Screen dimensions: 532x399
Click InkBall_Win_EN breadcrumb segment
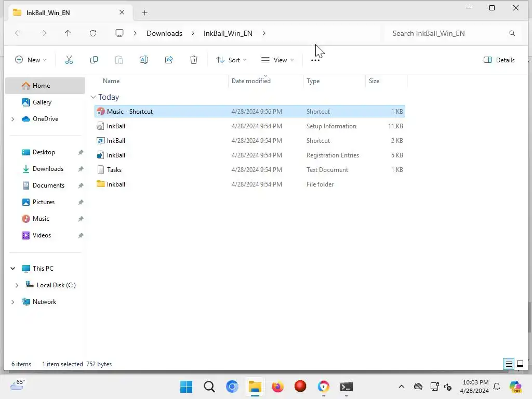click(228, 33)
